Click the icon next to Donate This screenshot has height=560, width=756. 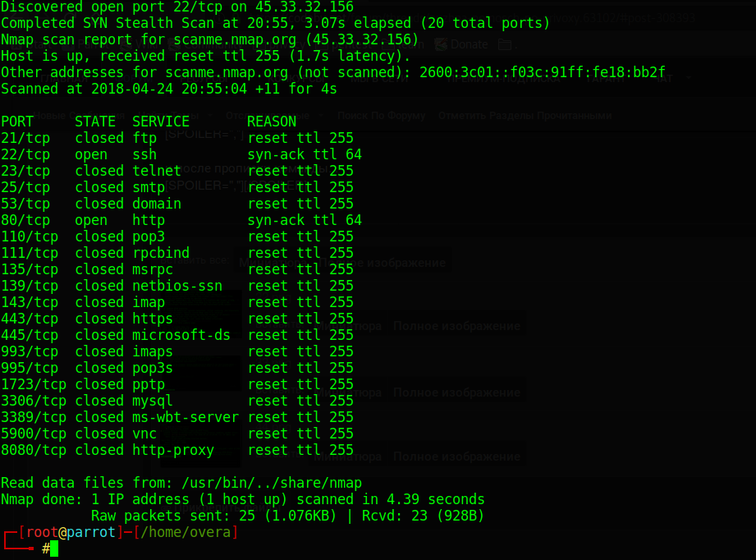pos(505,44)
